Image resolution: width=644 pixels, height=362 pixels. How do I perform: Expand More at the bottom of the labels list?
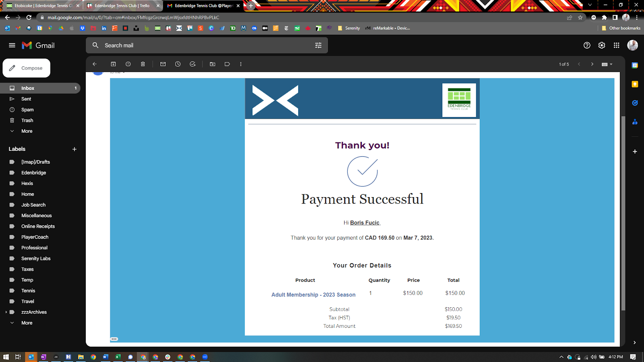click(27, 323)
